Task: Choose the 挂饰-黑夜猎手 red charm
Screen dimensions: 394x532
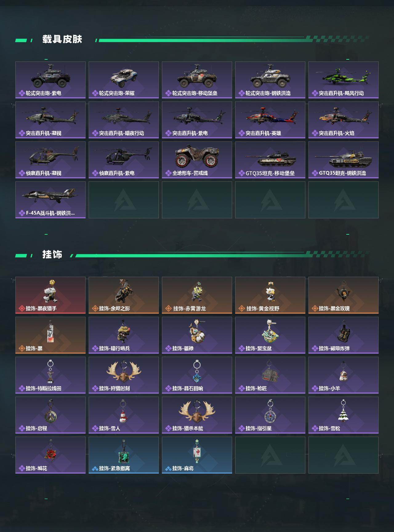Action: (x=50, y=295)
